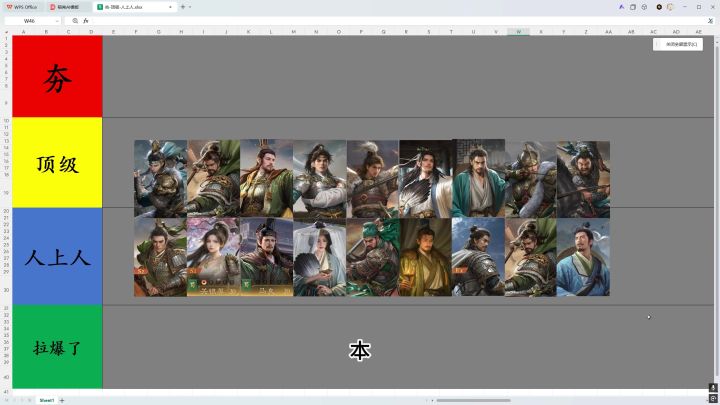
Task: Click the black round badge icon
Action: tap(659, 7)
